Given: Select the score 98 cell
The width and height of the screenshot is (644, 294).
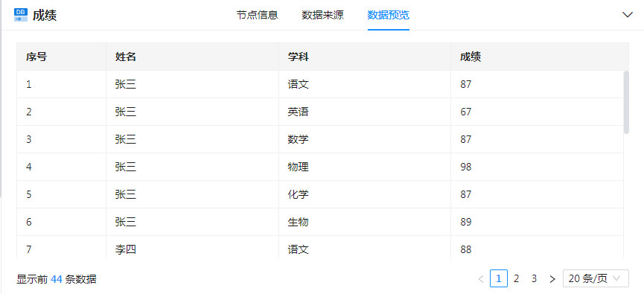Looking at the screenshot, I should click(537, 167).
